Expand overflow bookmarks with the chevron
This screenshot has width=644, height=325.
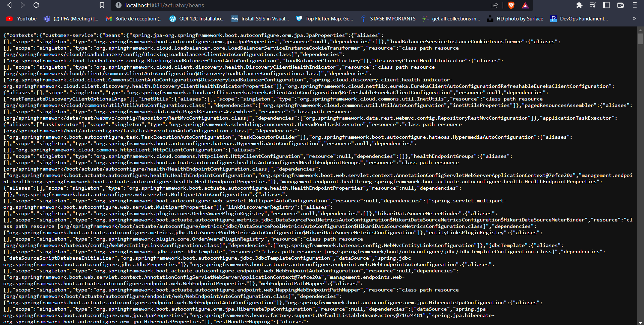pyautogui.click(x=634, y=19)
